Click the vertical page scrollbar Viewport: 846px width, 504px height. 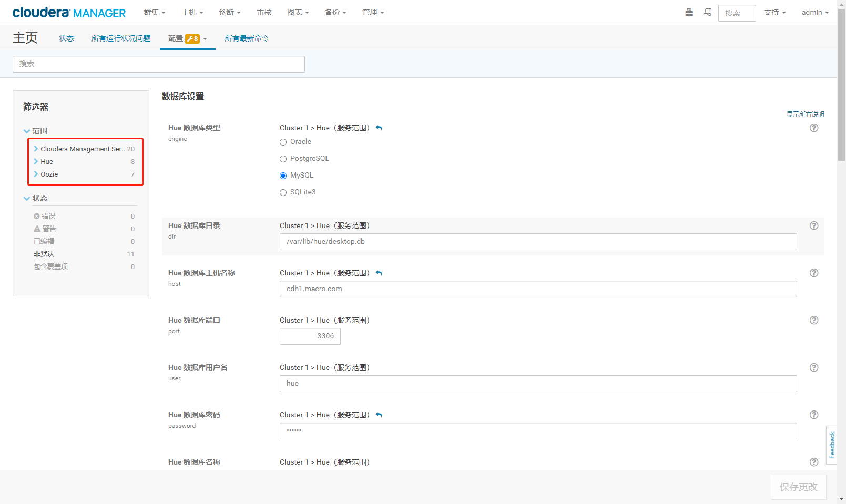841,84
